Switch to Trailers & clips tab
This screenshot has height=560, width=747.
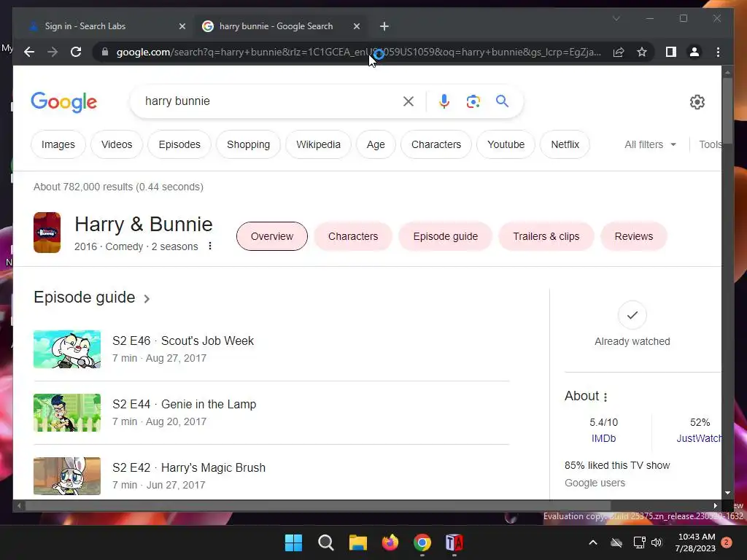(546, 236)
